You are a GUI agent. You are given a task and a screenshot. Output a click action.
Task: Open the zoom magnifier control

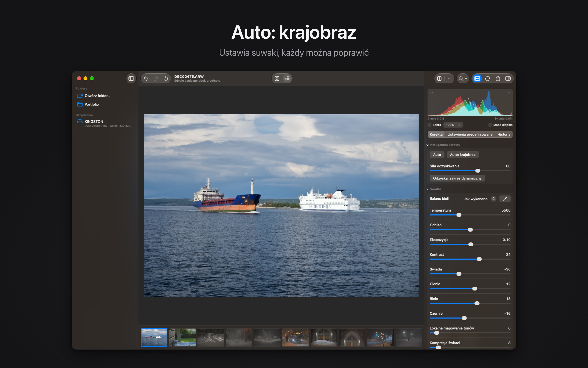coord(463,78)
